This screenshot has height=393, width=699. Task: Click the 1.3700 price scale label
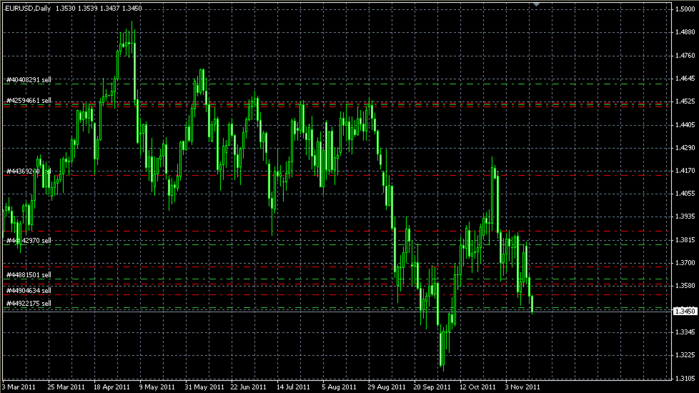pyautogui.click(x=685, y=263)
